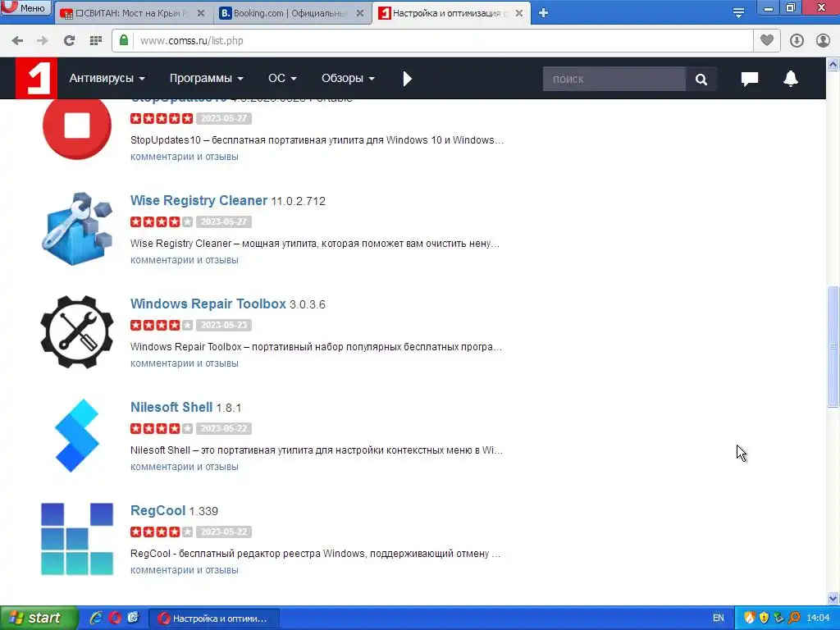Image resolution: width=840 pixels, height=630 pixels.
Task: Open the Nilesoft Shell title link
Action: pyautogui.click(x=171, y=407)
